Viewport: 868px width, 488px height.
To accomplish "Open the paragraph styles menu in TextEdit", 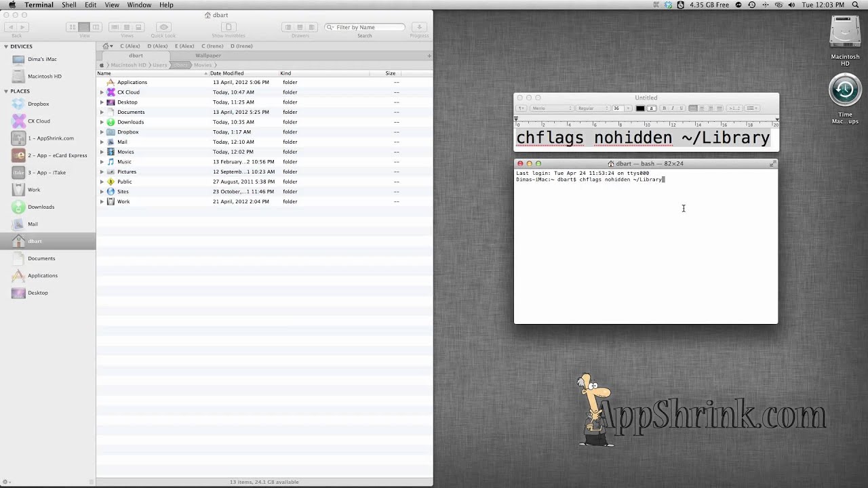I will 521,108.
